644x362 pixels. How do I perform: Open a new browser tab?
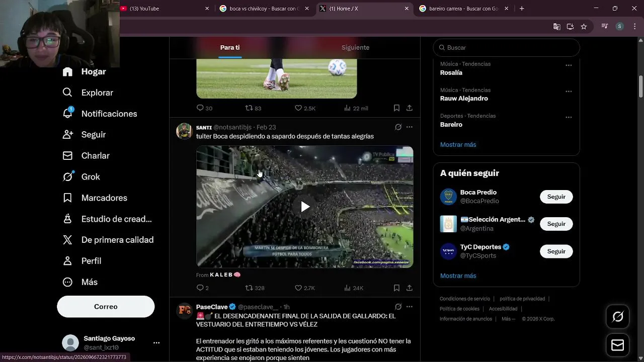[522, 9]
